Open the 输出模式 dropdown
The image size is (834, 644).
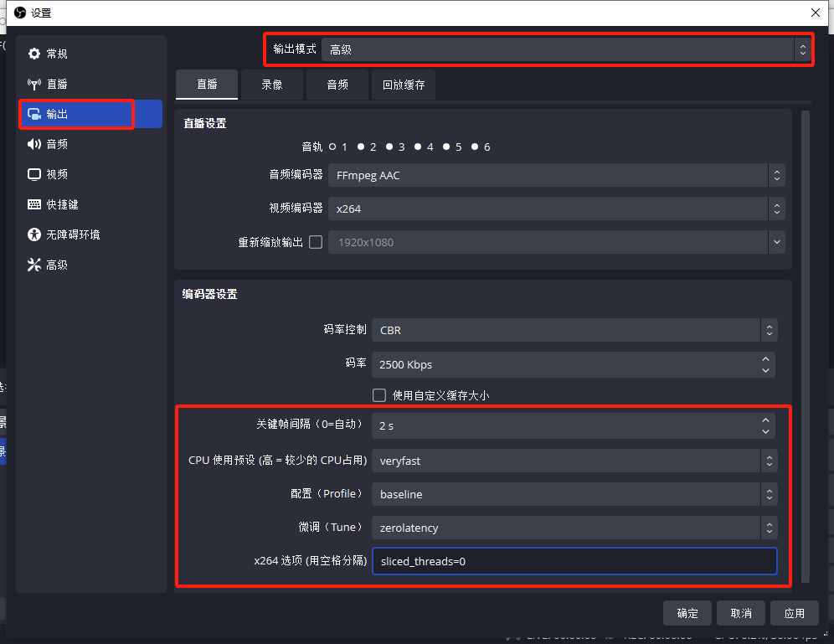tap(566, 49)
